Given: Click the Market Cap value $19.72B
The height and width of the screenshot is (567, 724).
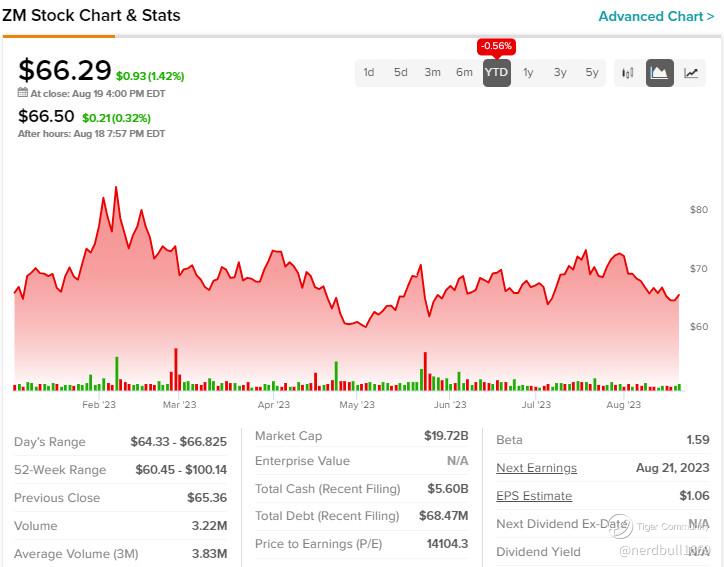Looking at the screenshot, I should (446, 436).
